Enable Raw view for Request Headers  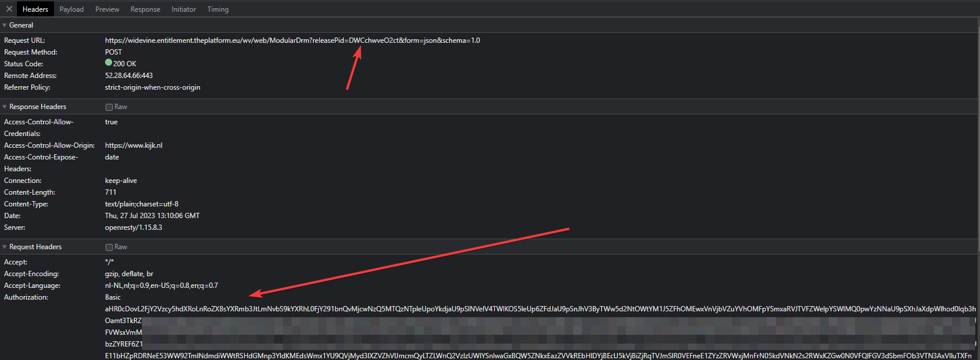[x=109, y=247]
